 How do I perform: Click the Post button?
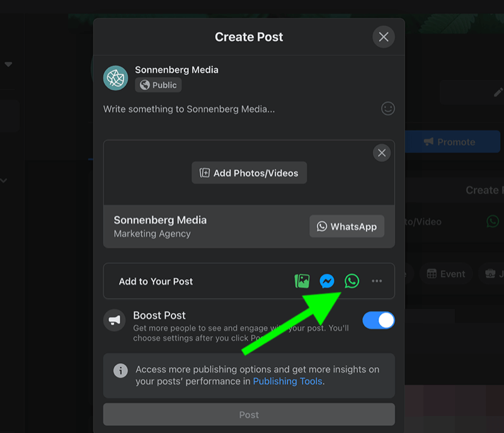click(249, 415)
